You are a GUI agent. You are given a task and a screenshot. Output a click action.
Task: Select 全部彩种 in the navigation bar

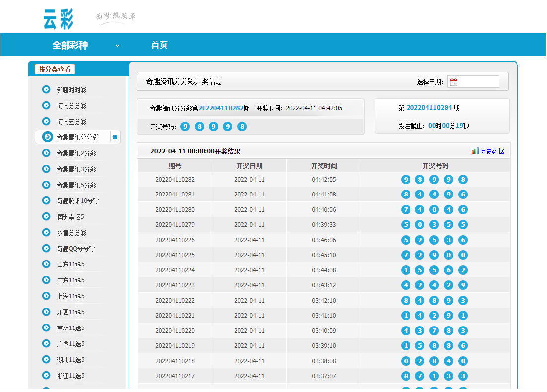coord(70,45)
